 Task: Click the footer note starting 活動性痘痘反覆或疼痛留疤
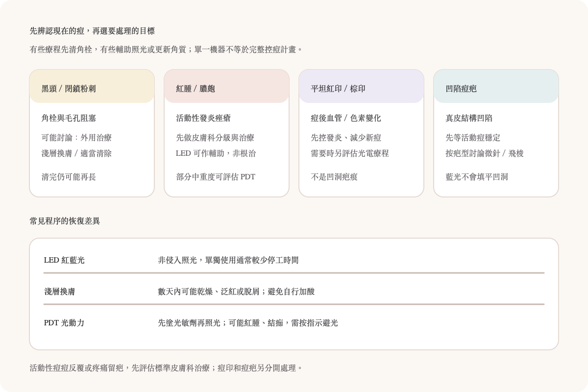tap(167, 368)
